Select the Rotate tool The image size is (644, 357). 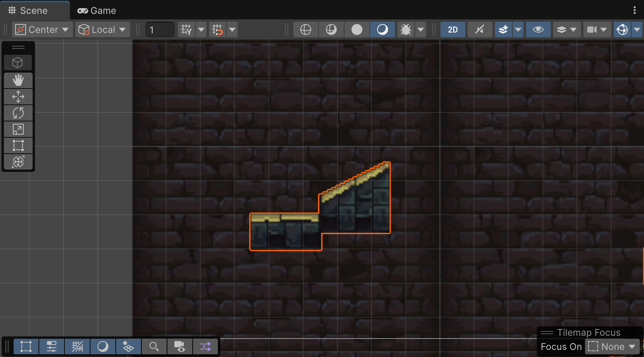point(18,113)
